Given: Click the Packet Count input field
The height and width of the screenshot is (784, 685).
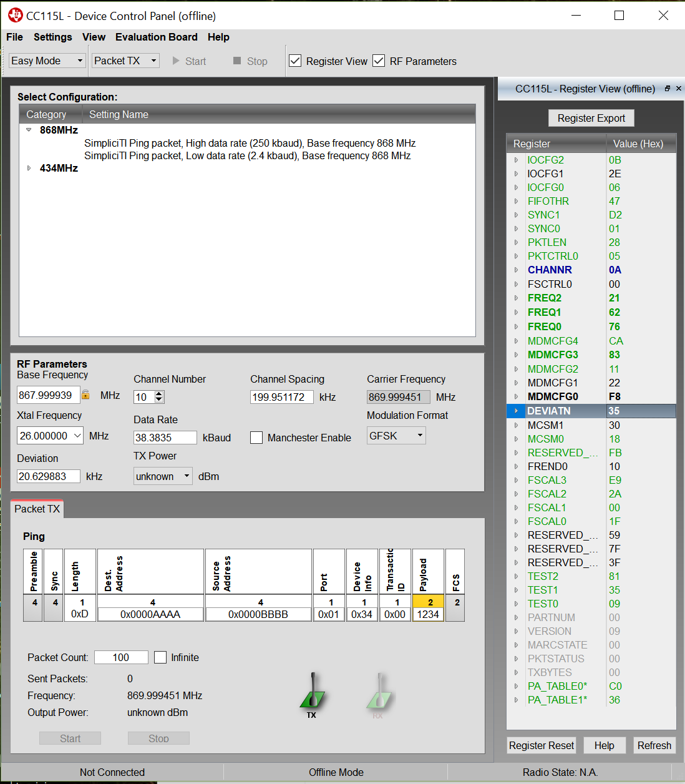Looking at the screenshot, I should pyautogui.click(x=121, y=657).
